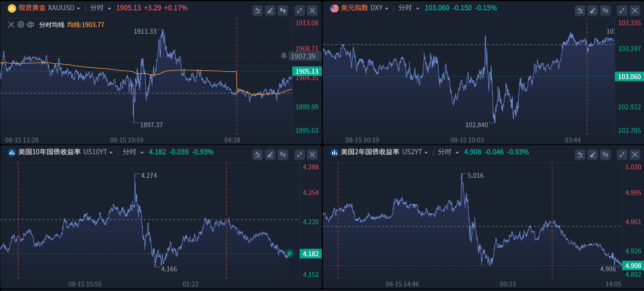
Task: Click gold current price tag 1905.13 on axis
Action: coord(307,71)
